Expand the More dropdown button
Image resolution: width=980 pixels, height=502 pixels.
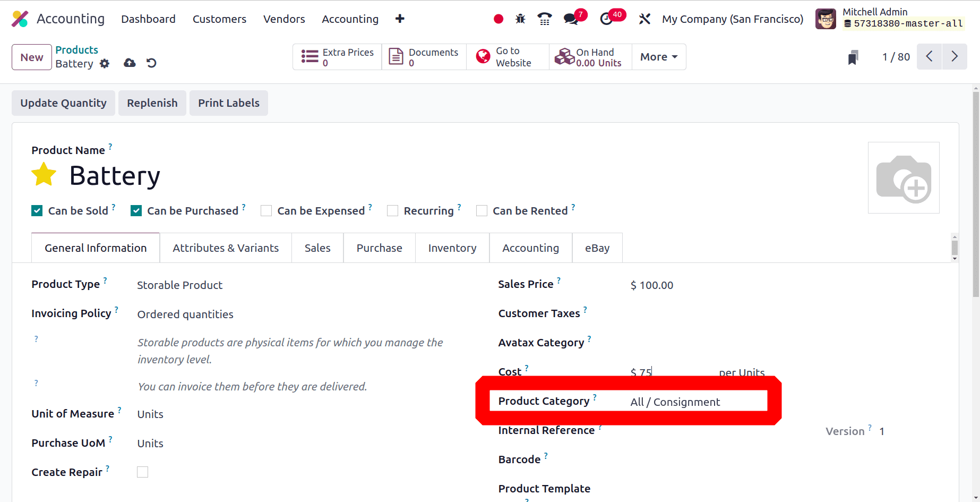659,57
